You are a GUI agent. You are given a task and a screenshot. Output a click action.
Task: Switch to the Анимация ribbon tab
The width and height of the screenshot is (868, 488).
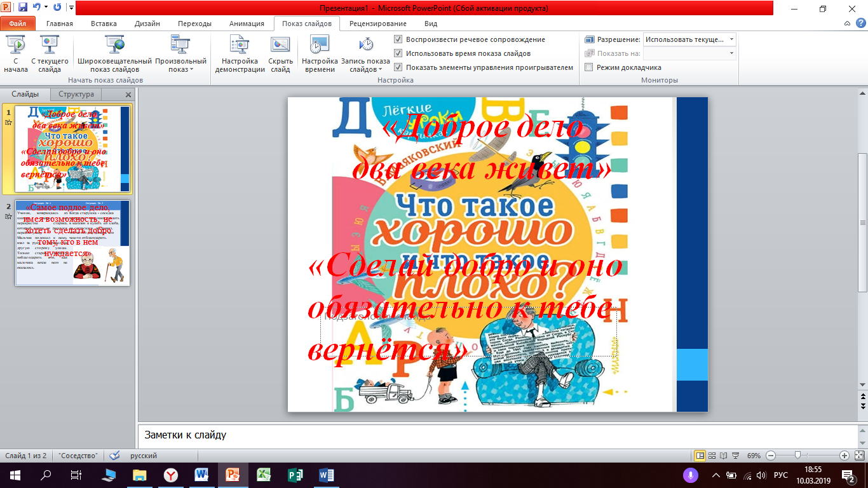tap(246, 24)
